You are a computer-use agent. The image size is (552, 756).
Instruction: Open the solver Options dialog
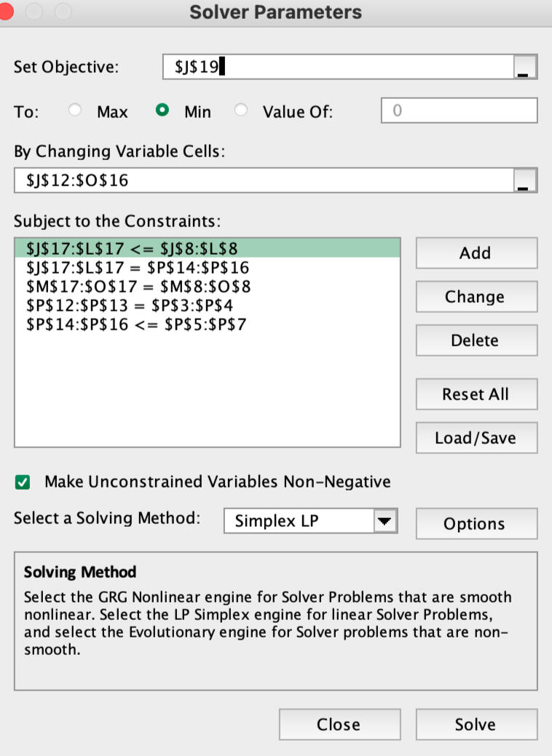click(x=476, y=524)
